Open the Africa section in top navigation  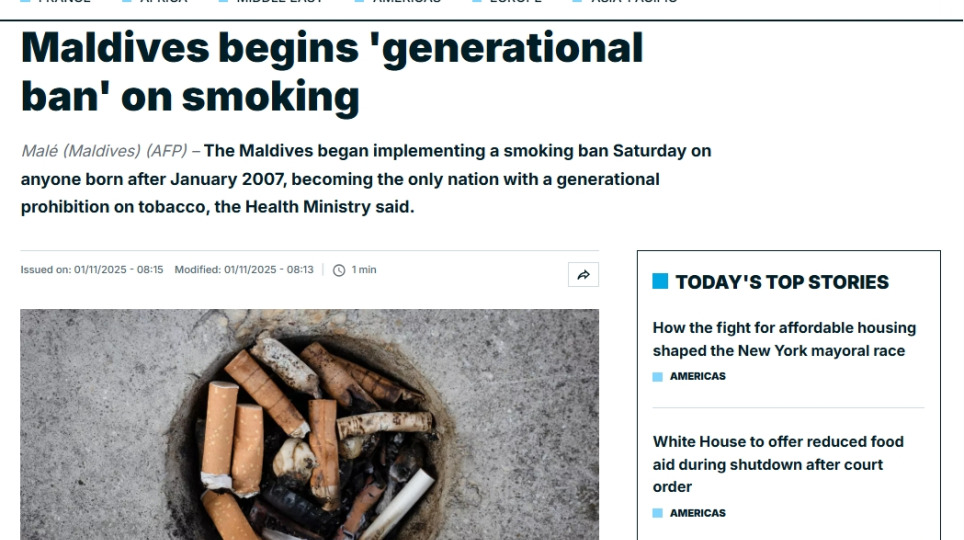pos(162,2)
